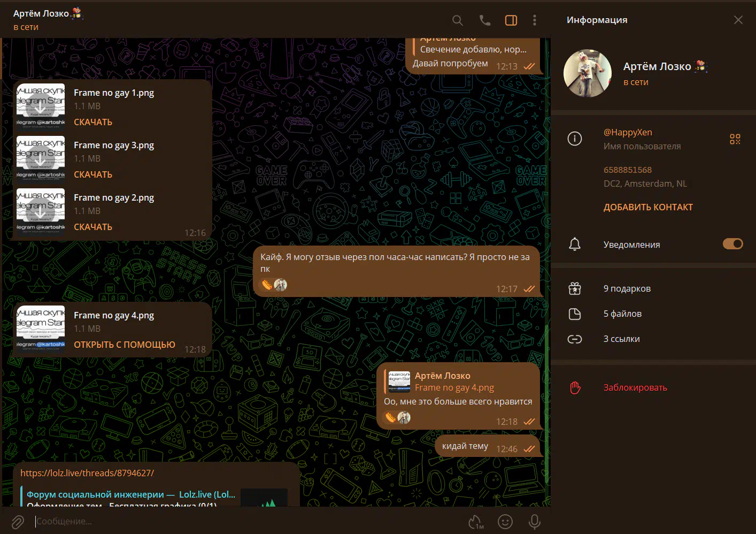Screen dimensions: 756x534
Task: Click the chat header name Артём Лозко
Action: 41,14
